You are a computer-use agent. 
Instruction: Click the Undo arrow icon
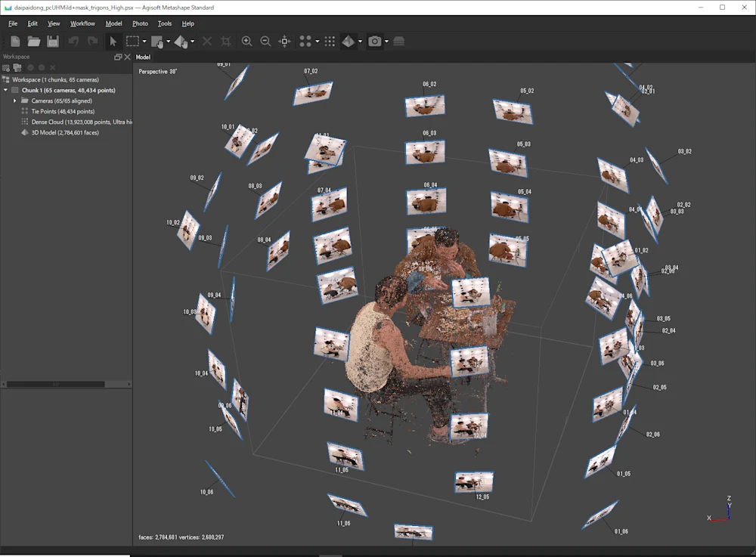(x=73, y=42)
